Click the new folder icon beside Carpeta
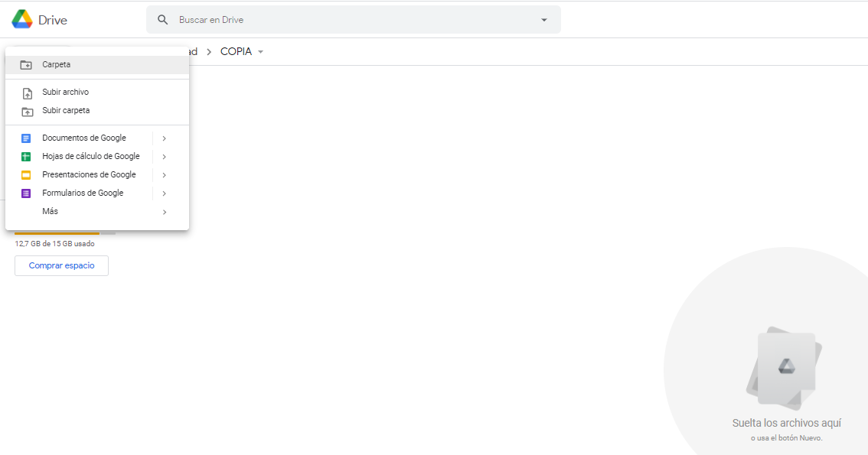The height and width of the screenshot is (455, 868). 26,65
